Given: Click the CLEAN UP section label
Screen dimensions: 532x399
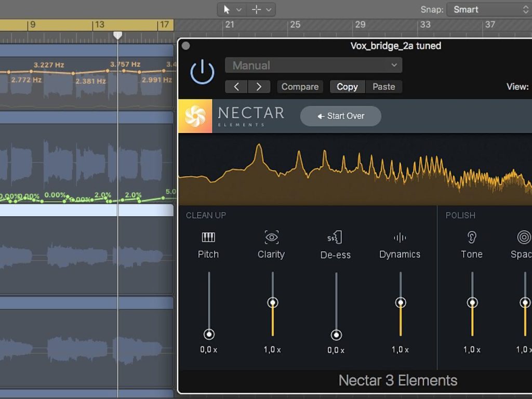Looking at the screenshot, I should 206,216.
